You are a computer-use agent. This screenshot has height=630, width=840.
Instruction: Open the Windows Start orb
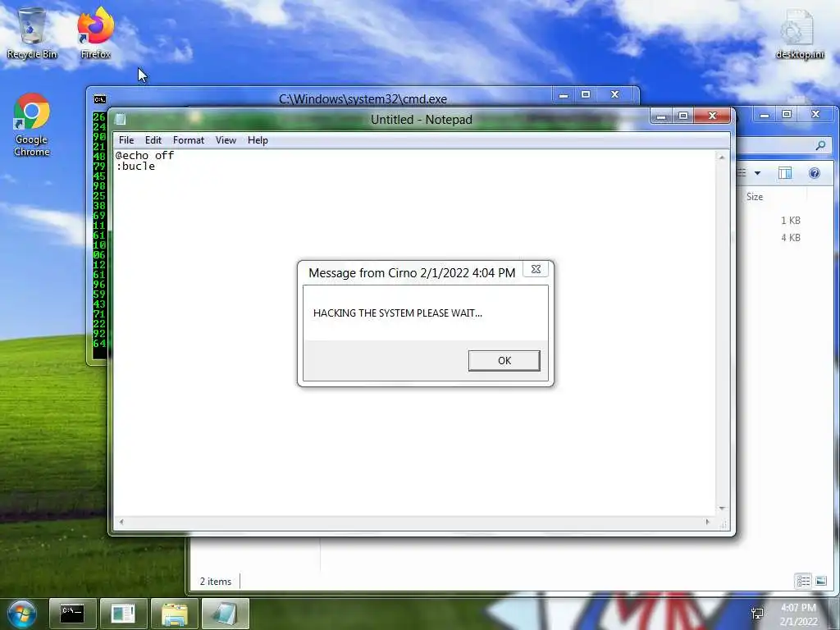[x=22, y=614]
